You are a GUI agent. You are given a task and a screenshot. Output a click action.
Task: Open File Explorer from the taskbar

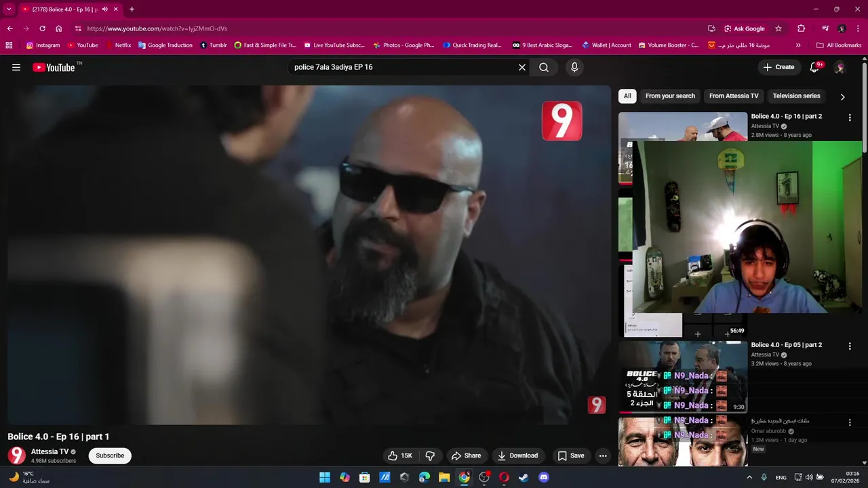coord(444,477)
